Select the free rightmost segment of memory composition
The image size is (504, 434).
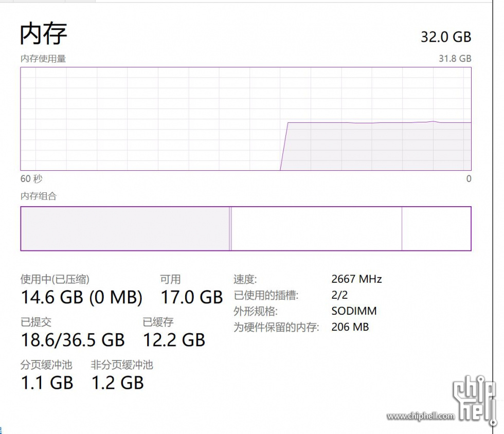[x=437, y=229]
